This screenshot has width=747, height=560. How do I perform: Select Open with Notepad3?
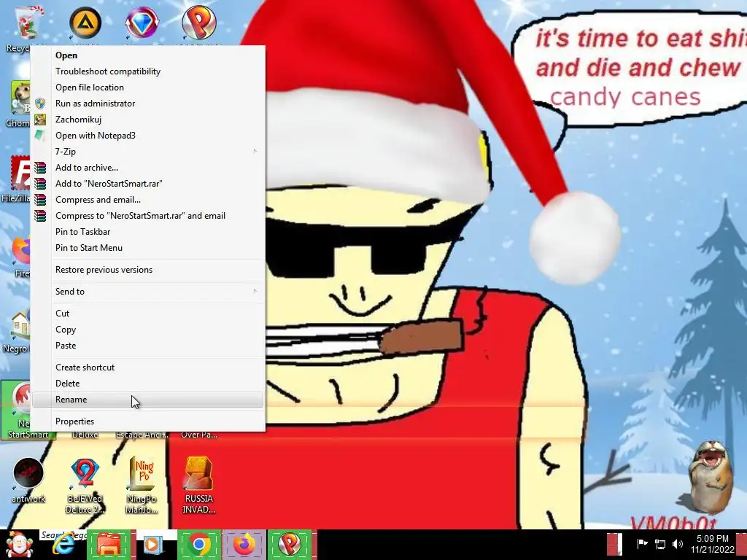click(147, 135)
